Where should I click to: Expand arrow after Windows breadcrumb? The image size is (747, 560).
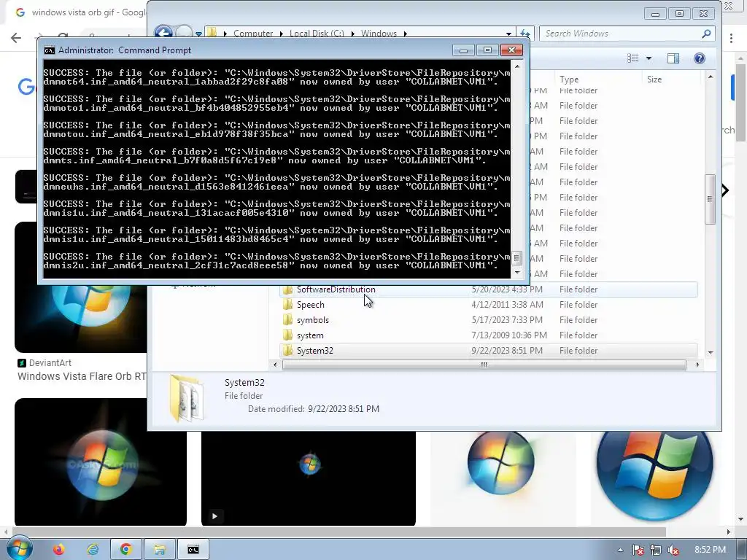tap(406, 34)
